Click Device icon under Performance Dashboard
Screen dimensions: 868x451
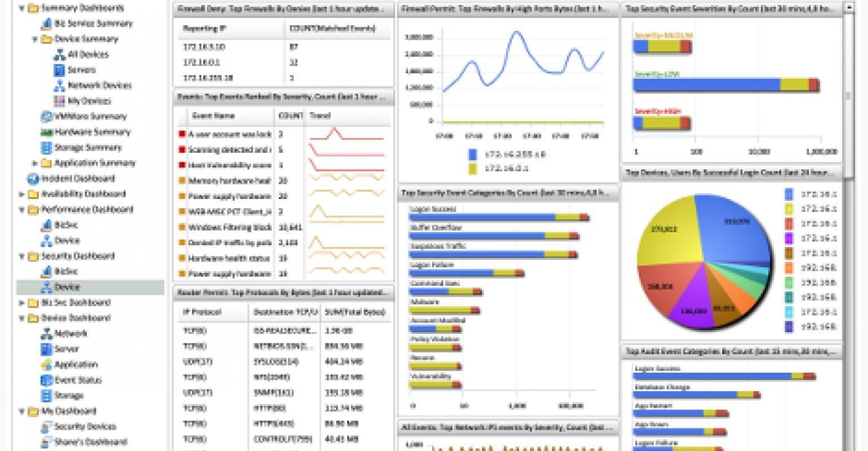(x=47, y=241)
